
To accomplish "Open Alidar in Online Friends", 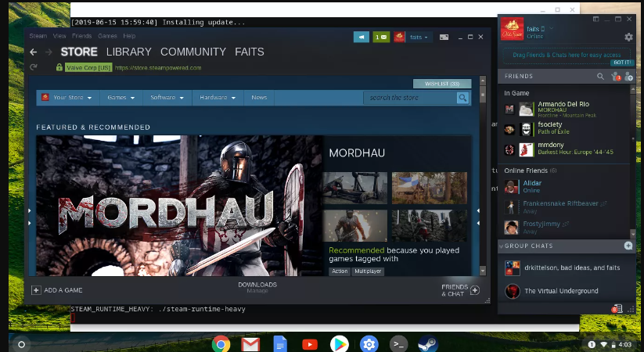I will (x=565, y=186).
